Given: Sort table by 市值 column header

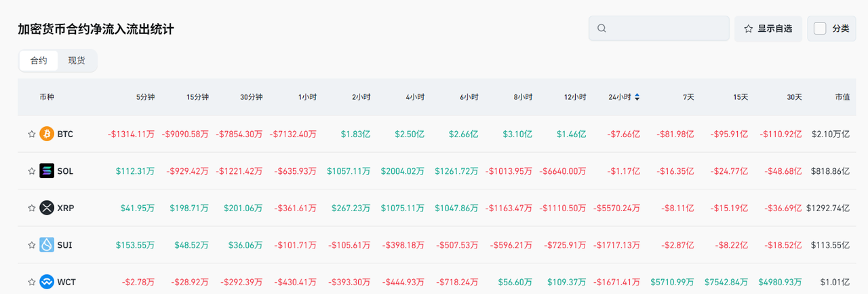Looking at the screenshot, I should click(x=842, y=97).
